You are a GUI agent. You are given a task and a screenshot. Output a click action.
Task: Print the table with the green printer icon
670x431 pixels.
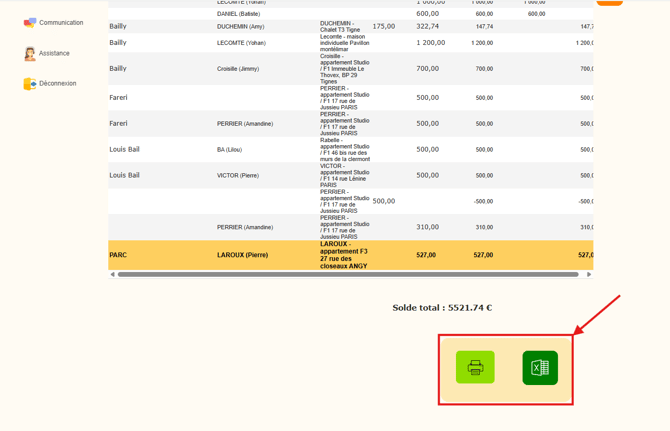point(475,367)
